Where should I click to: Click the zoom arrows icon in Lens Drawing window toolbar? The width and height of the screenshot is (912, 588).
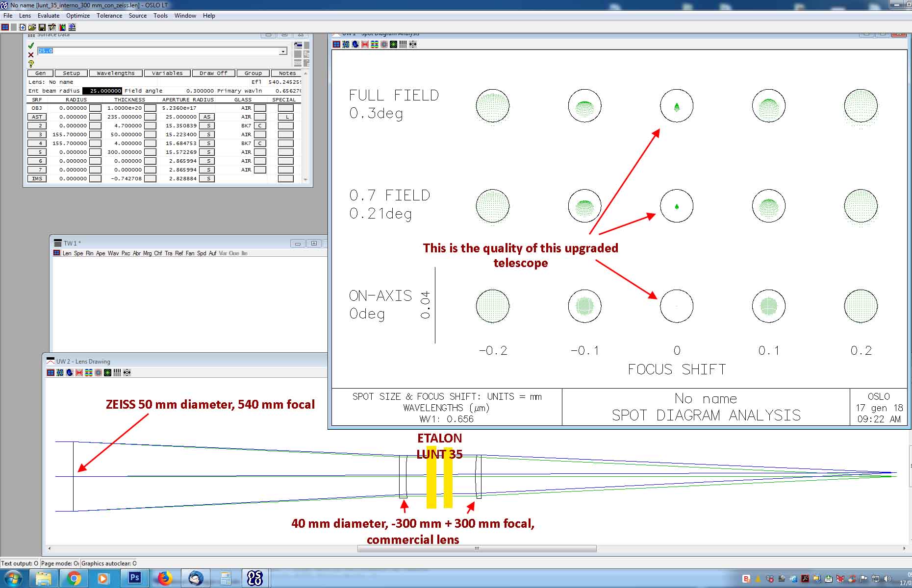point(127,372)
